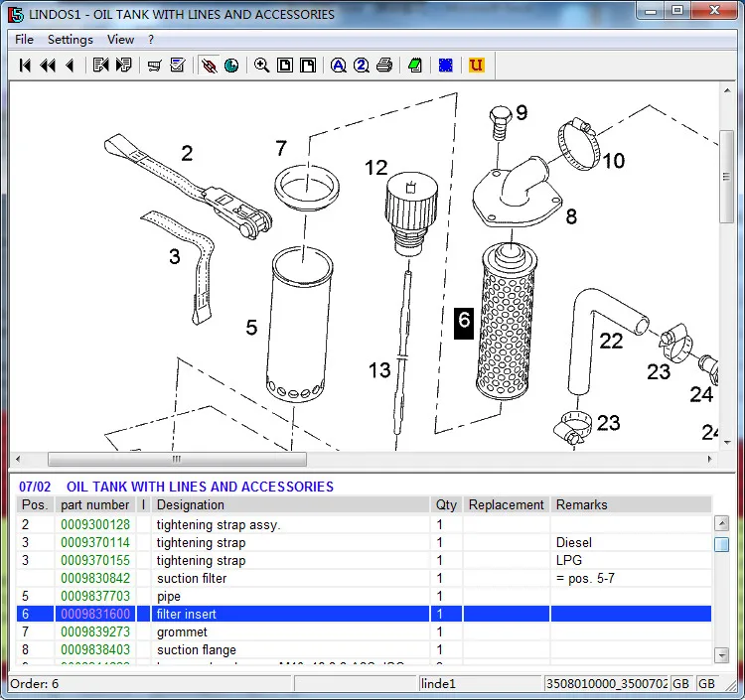This screenshot has height=700, width=745.
Task: Open the View menu
Action: pos(120,40)
